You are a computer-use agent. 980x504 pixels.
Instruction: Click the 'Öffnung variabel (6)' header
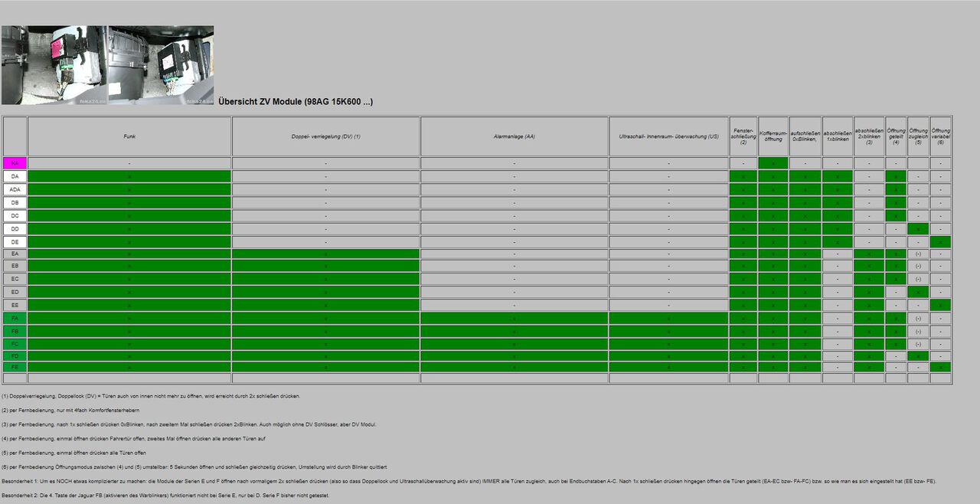(x=941, y=136)
